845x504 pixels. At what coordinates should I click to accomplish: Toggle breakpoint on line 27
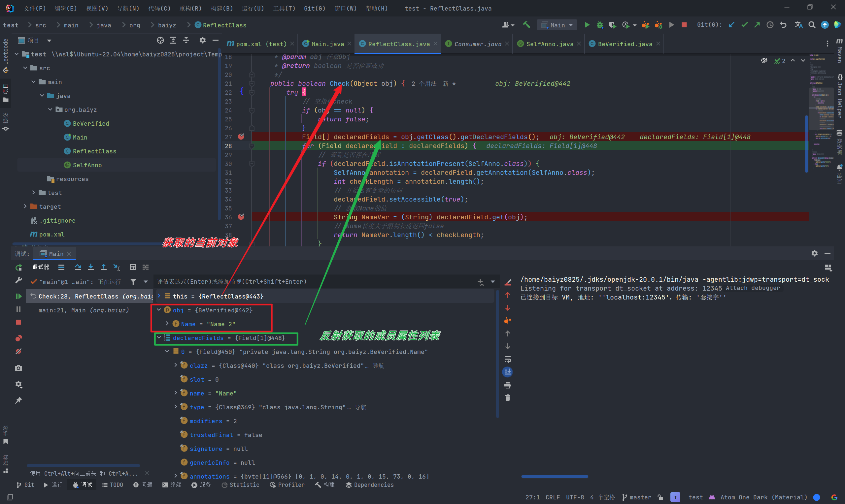click(x=241, y=137)
